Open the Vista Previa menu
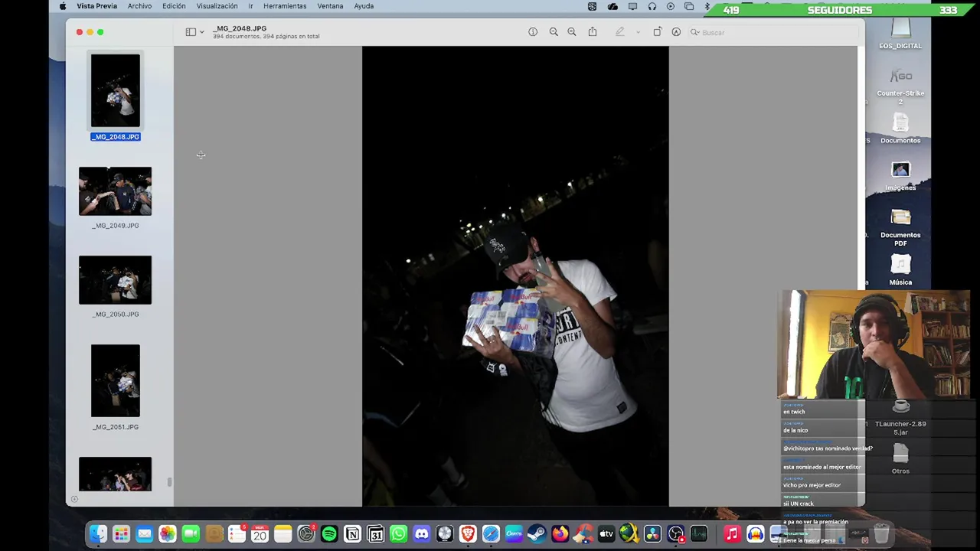This screenshot has width=980, height=551. click(x=96, y=6)
